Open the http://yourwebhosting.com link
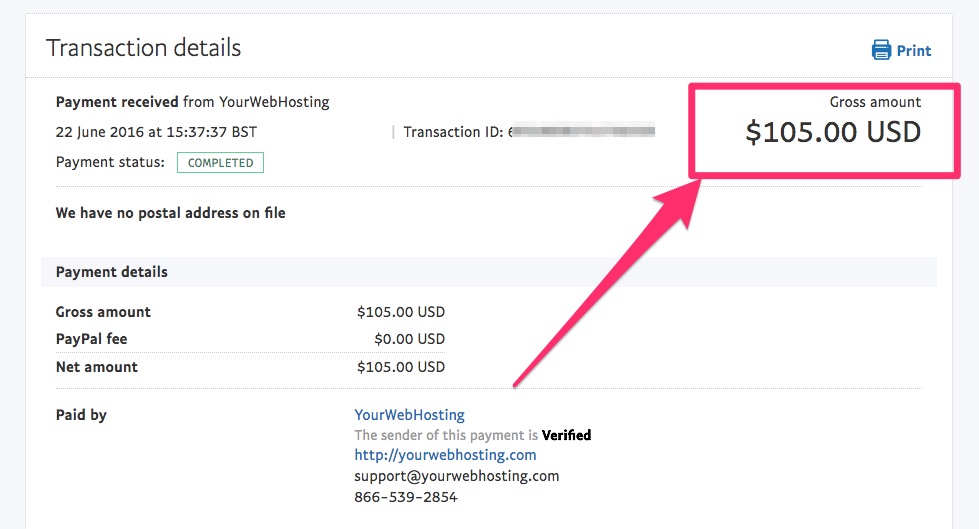The height and width of the screenshot is (529, 979). (x=445, y=455)
